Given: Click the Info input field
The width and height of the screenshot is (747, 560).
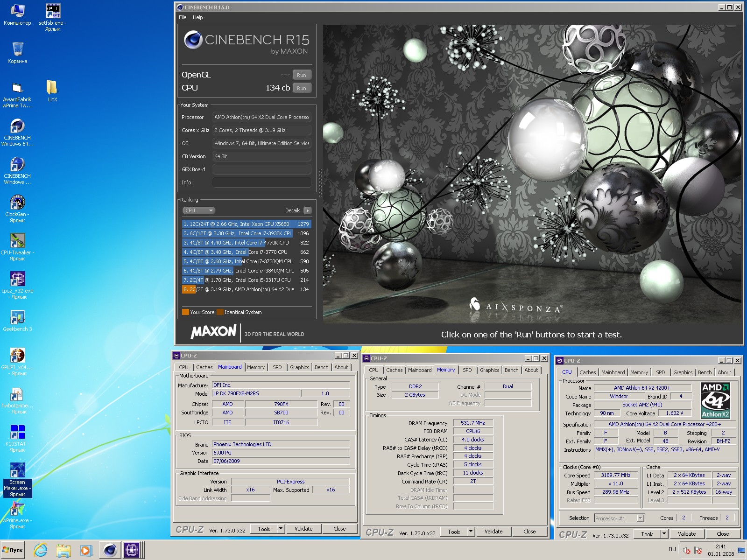Looking at the screenshot, I should (x=261, y=182).
